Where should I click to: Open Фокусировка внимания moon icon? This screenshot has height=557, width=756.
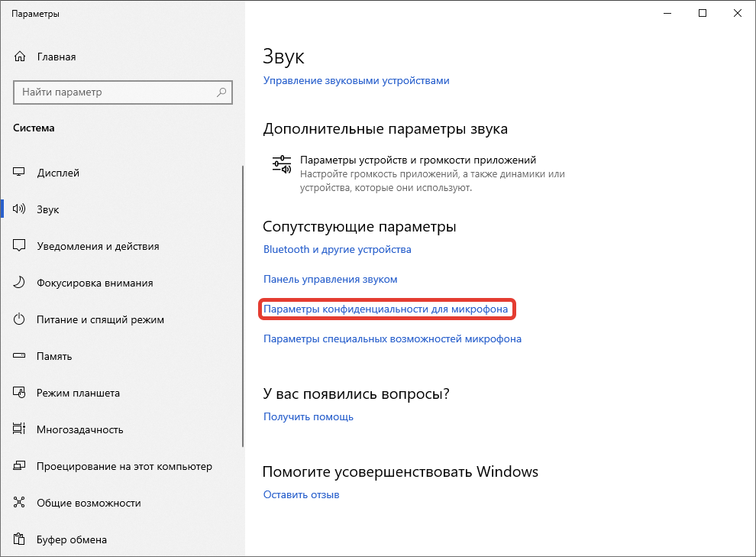[x=20, y=283]
